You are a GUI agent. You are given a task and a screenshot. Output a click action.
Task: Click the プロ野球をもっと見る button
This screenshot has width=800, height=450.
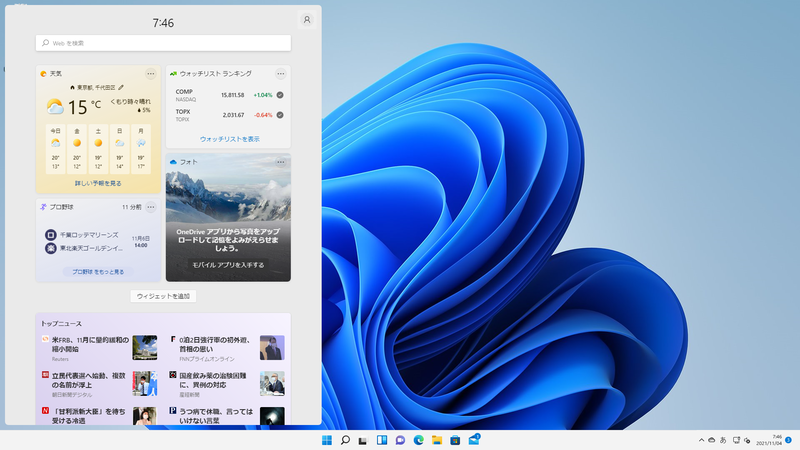[98, 272]
